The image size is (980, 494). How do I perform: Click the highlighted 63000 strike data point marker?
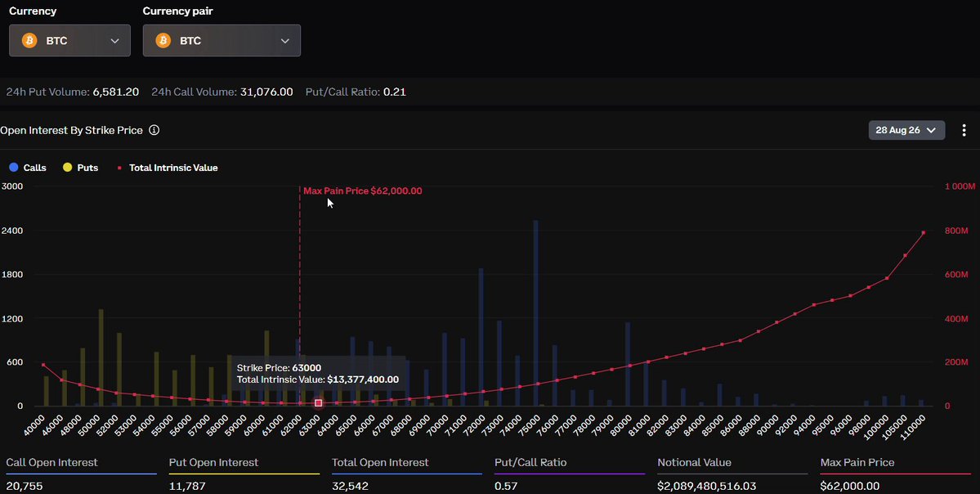pos(318,403)
